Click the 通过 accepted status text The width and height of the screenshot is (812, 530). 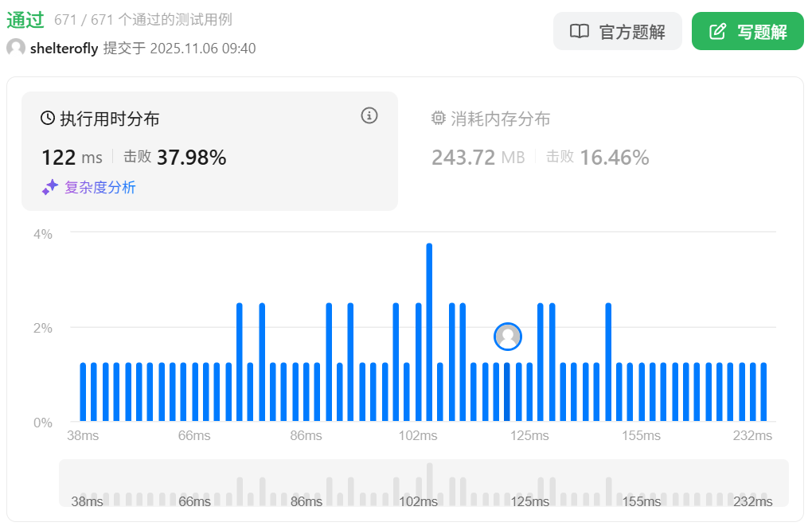[x=25, y=20]
